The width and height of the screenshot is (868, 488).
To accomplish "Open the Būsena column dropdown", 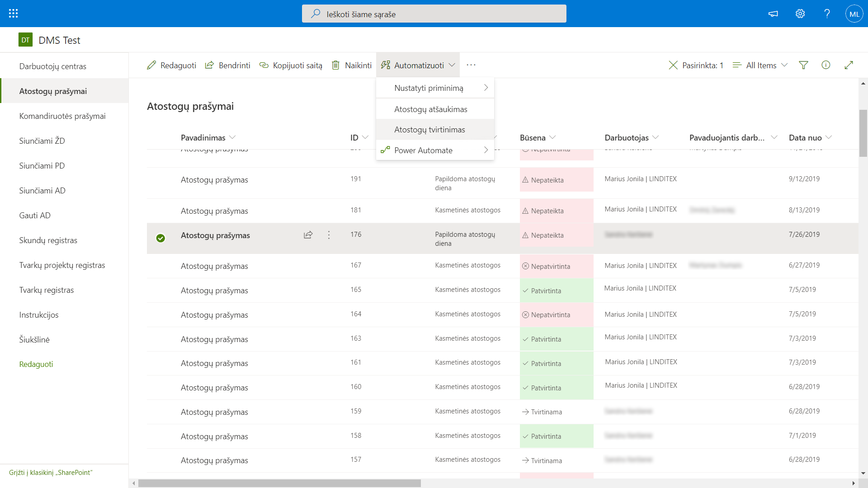I will (x=552, y=137).
